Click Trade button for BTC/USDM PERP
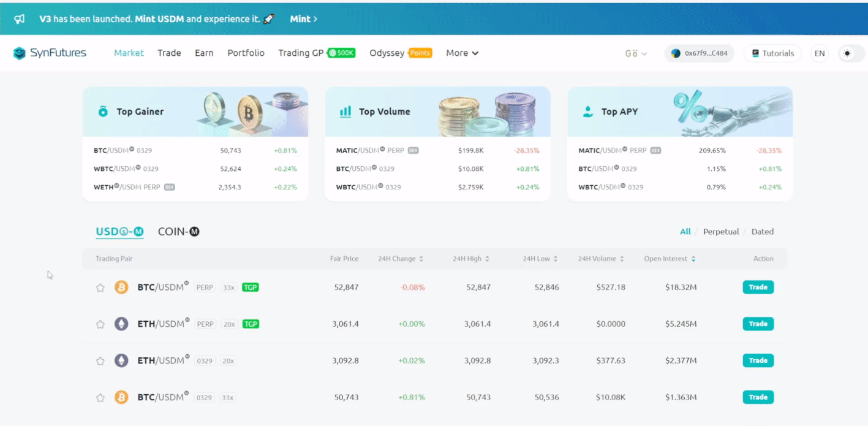This screenshot has height=426, width=868. (x=758, y=287)
